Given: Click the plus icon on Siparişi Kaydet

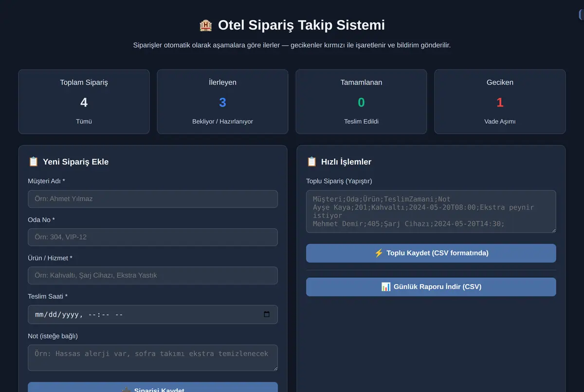Looking at the screenshot, I should coord(126,390).
